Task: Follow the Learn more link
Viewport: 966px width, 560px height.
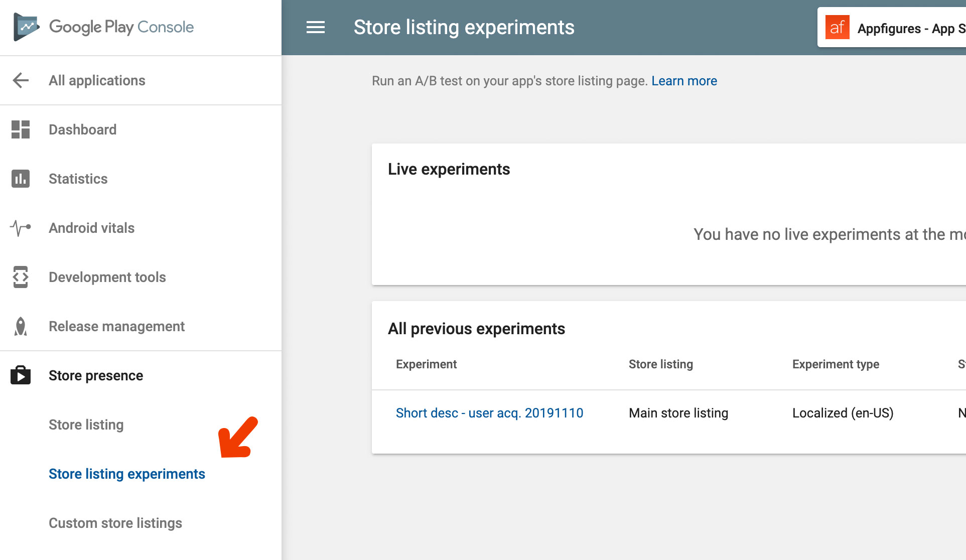Action: point(684,81)
